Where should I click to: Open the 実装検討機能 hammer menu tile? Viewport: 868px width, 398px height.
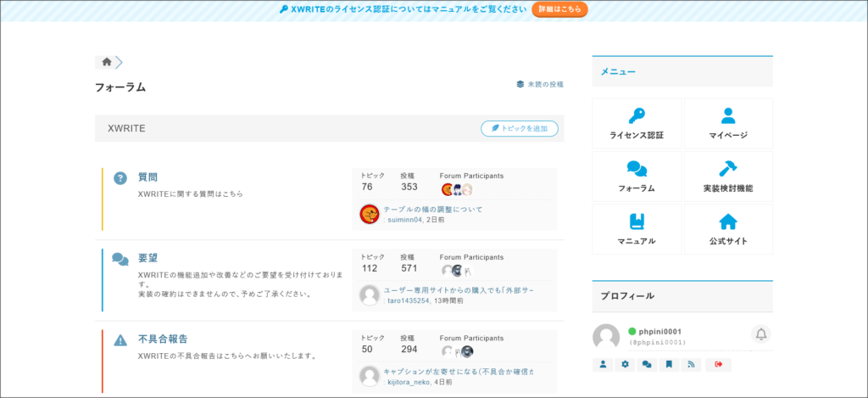[728, 177]
